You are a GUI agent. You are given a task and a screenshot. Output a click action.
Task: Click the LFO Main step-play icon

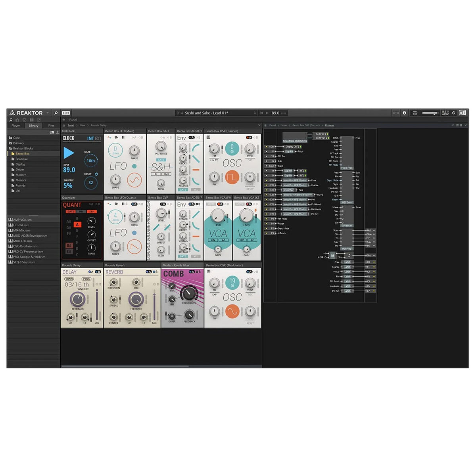[x=116, y=138]
